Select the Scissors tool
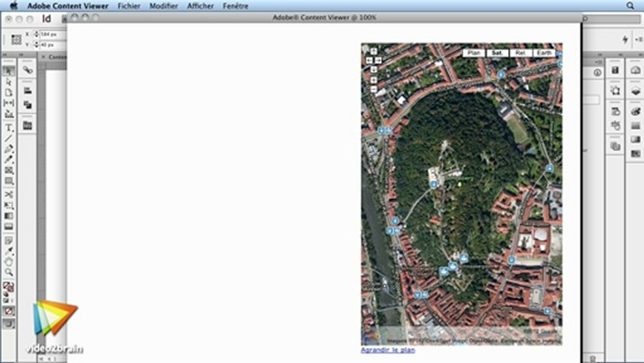 (x=9, y=194)
